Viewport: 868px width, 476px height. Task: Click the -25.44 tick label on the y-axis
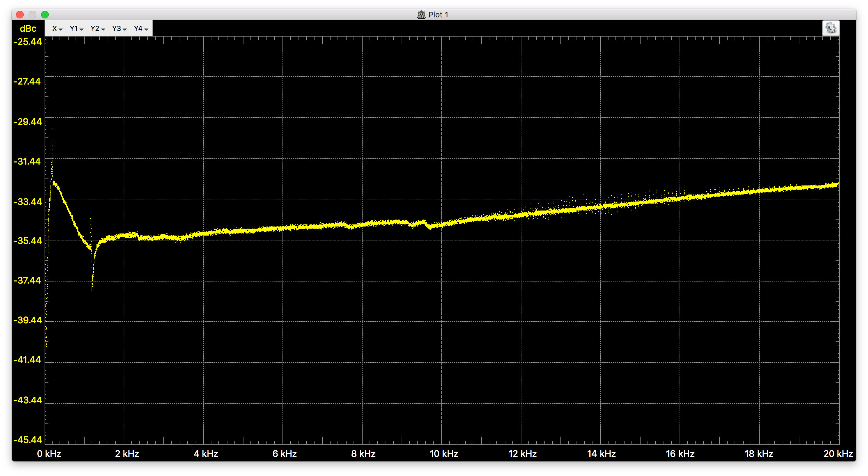pyautogui.click(x=28, y=41)
